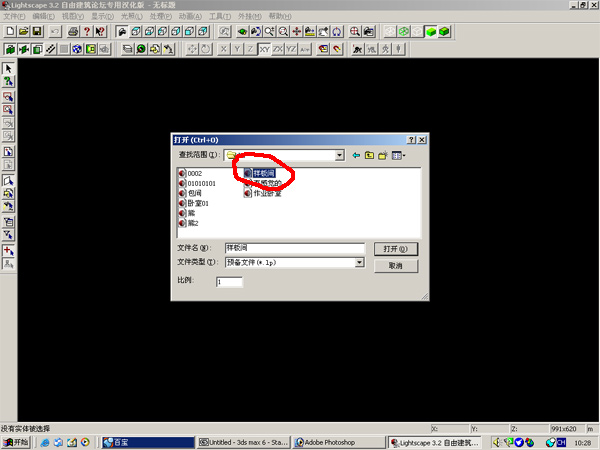600x450 pixels.
Task: Click the red plus add tool in sidebar
Action: tap(8, 251)
